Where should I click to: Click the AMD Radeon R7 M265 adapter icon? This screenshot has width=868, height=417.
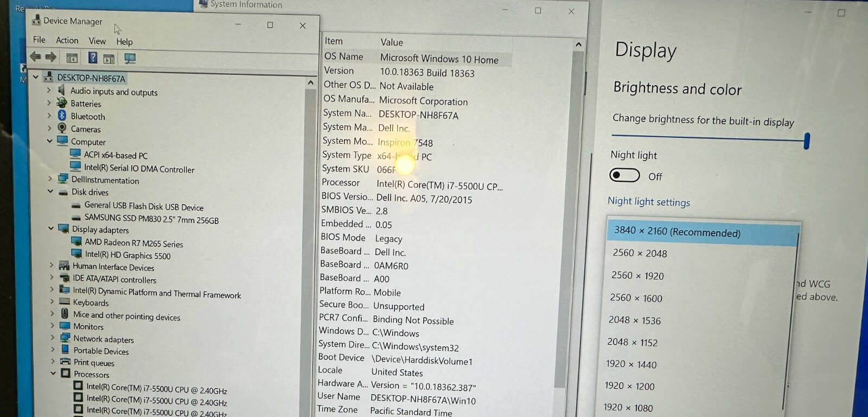pos(76,242)
